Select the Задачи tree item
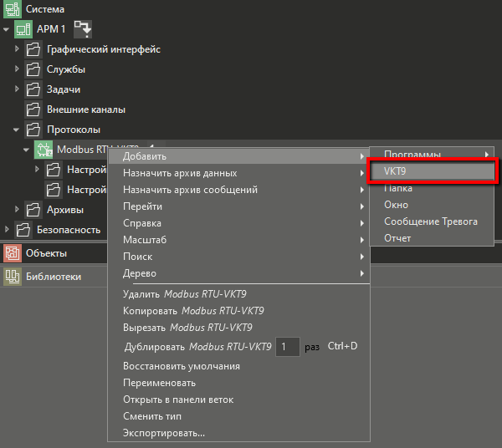Screen dimensions: 502x448 63,89
